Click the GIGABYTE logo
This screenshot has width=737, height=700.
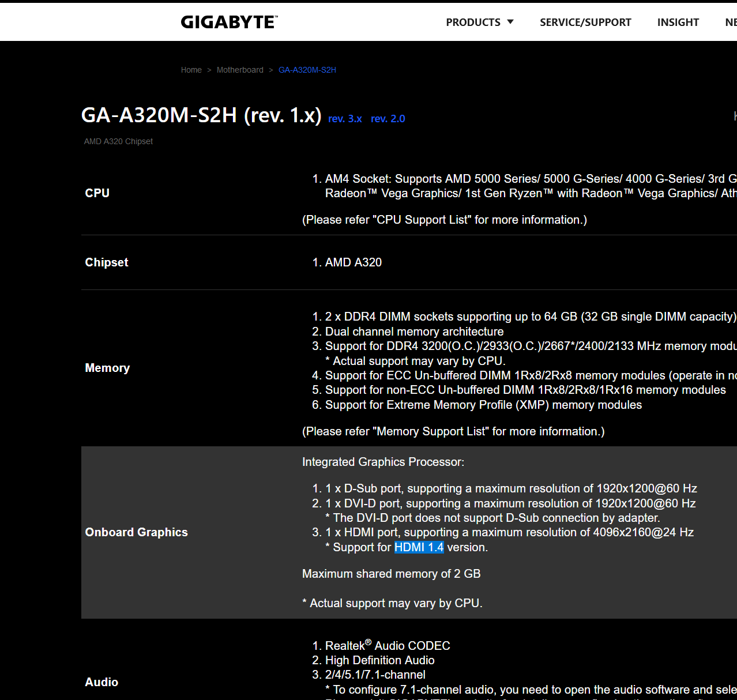coord(229,22)
